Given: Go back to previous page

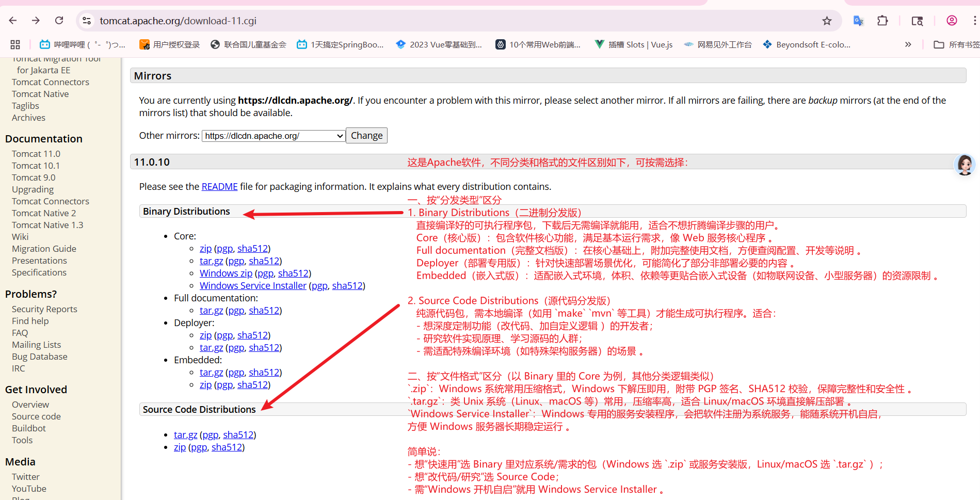Looking at the screenshot, I should tap(13, 21).
